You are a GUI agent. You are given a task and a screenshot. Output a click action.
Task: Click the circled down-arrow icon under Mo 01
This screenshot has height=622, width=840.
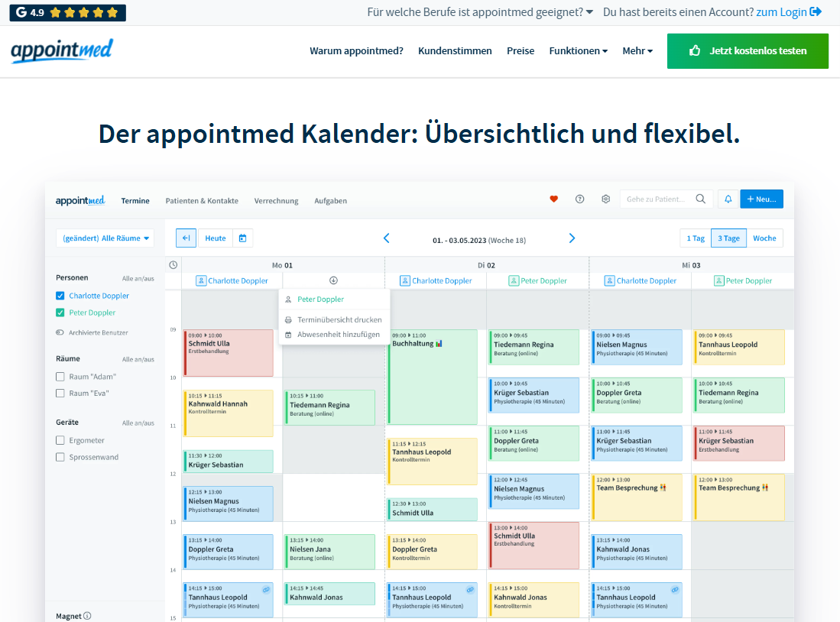[x=333, y=280]
